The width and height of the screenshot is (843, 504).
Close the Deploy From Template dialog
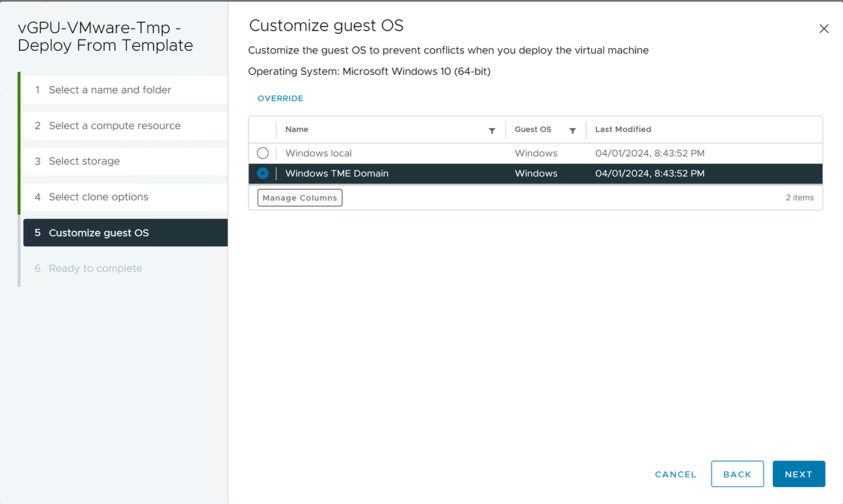click(823, 29)
